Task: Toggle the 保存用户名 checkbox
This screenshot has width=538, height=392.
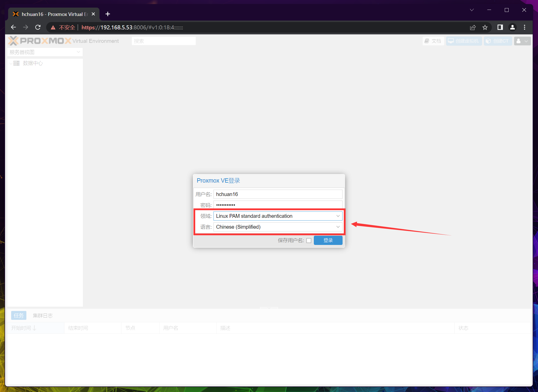Action: click(x=309, y=241)
